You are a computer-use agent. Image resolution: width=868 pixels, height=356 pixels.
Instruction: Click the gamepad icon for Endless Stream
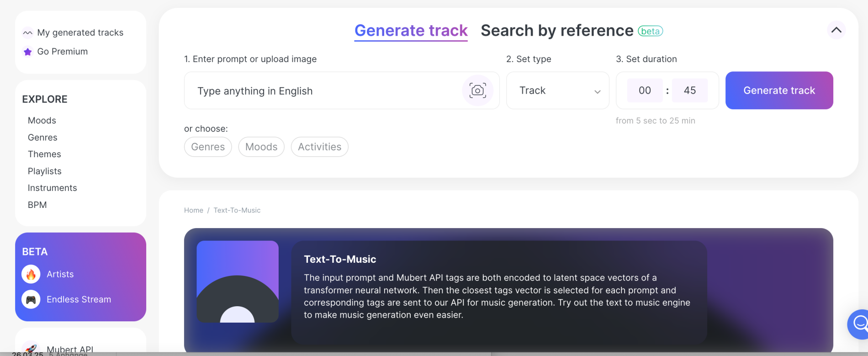coord(31,299)
